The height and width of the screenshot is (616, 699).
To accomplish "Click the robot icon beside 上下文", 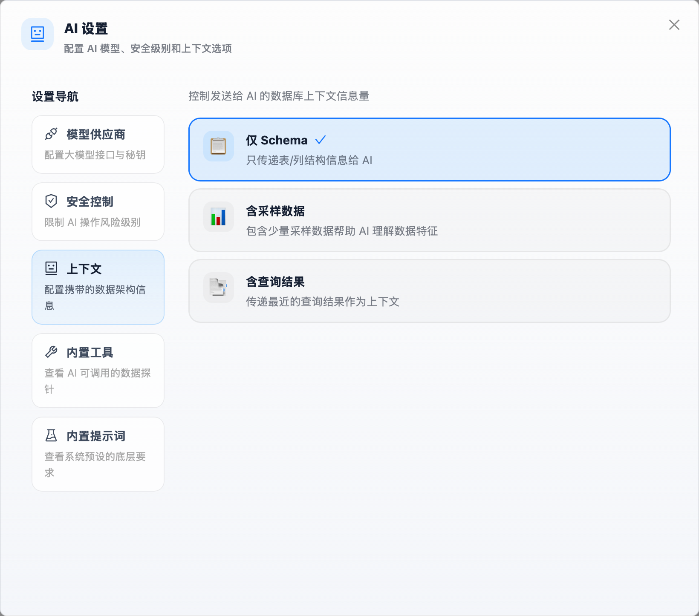I will (51, 268).
